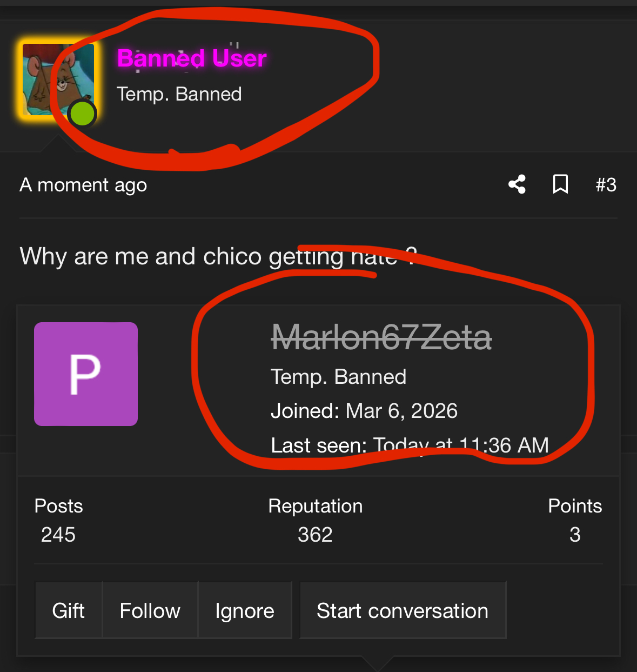The image size is (637, 672).
Task: Ignore this member
Action: click(245, 611)
